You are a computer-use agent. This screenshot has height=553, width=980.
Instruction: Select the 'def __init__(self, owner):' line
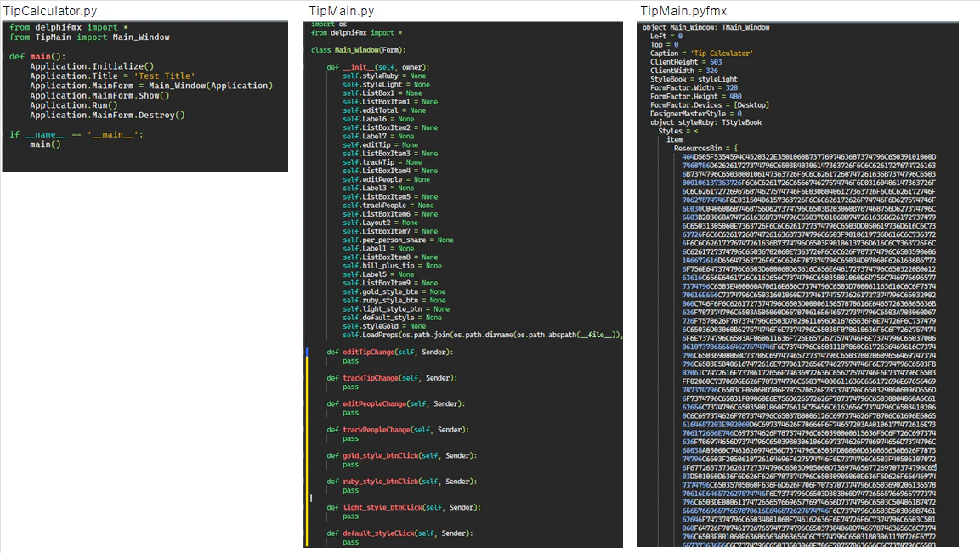tap(378, 67)
